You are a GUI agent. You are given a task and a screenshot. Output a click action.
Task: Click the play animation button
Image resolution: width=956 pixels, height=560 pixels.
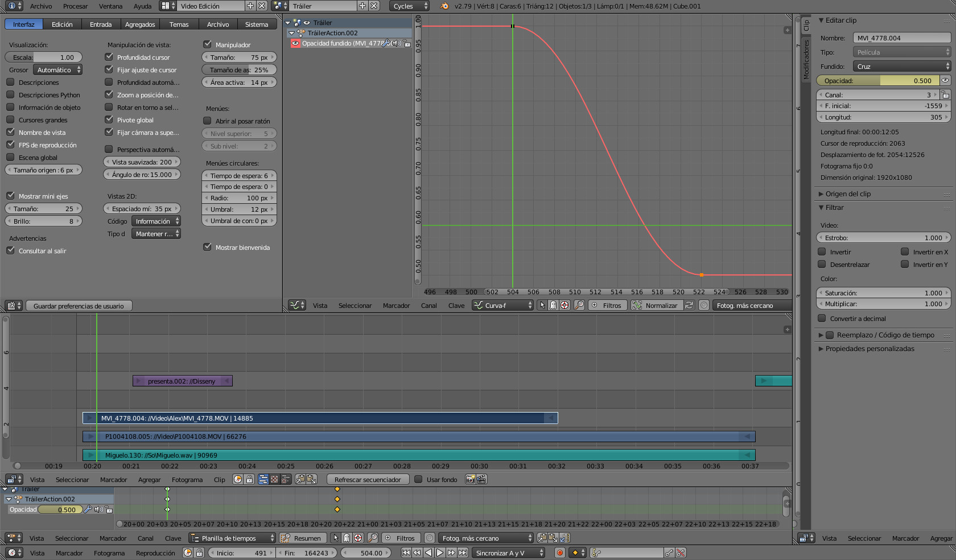pyautogui.click(x=440, y=553)
